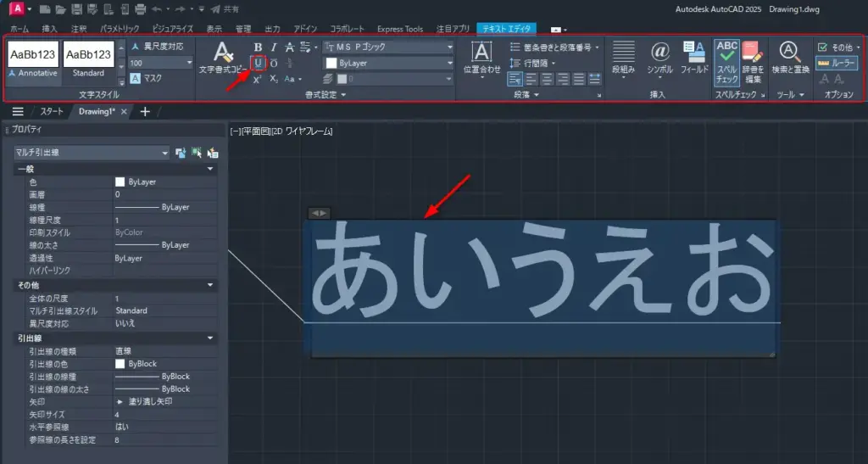The height and width of the screenshot is (464, 868).
Task: Select the Standard text style
Action: point(89,59)
